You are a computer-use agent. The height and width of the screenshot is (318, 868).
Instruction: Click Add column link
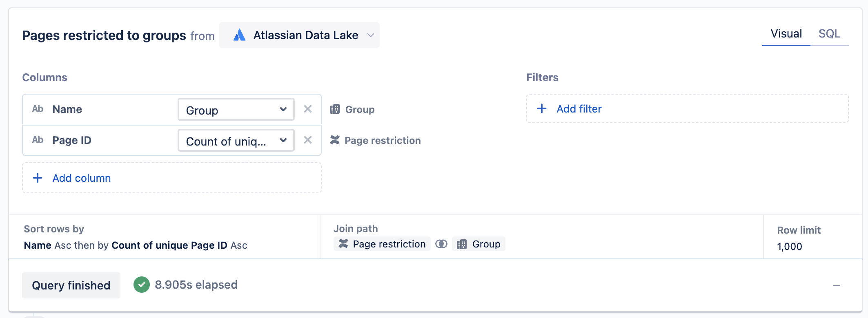coord(82,178)
